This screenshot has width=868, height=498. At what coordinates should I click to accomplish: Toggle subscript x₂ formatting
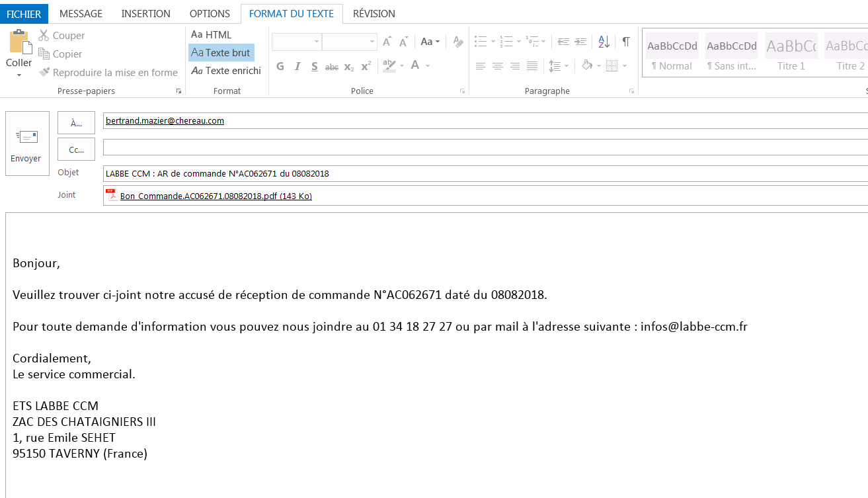click(x=349, y=66)
